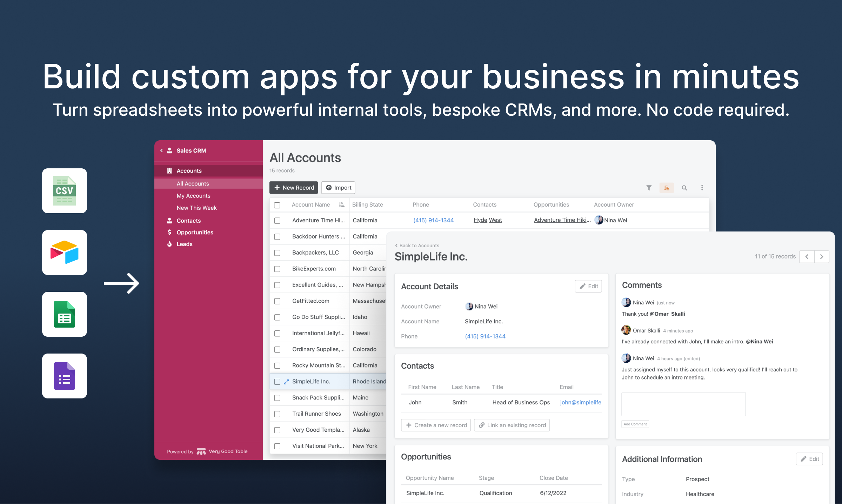Go to next record using right chevron
The image size is (842, 504).
822,256
